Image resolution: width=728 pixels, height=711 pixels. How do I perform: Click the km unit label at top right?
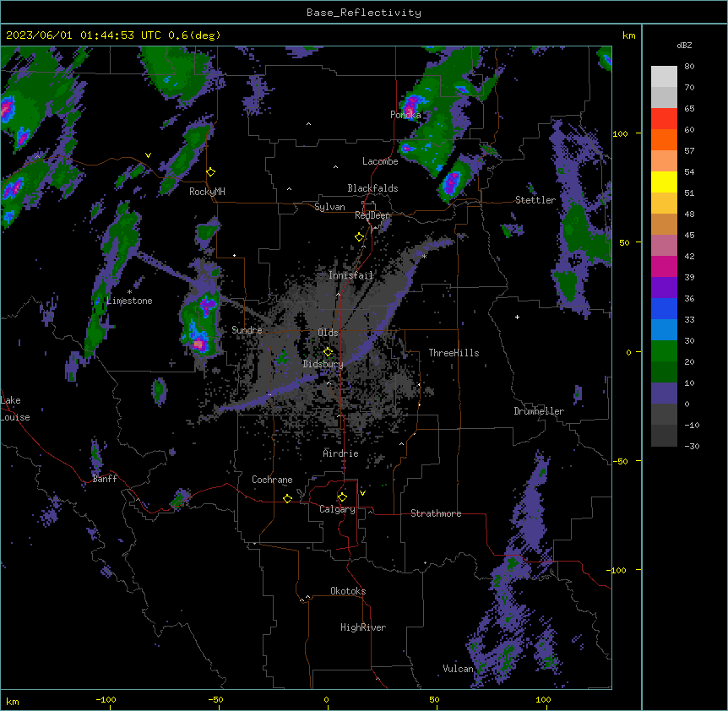(628, 35)
